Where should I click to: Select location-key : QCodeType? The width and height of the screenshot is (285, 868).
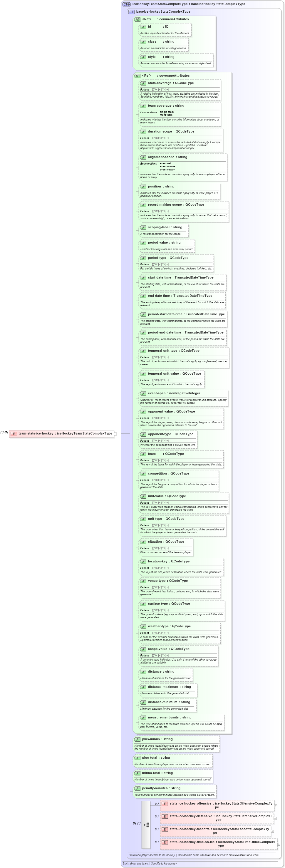tap(168, 561)
